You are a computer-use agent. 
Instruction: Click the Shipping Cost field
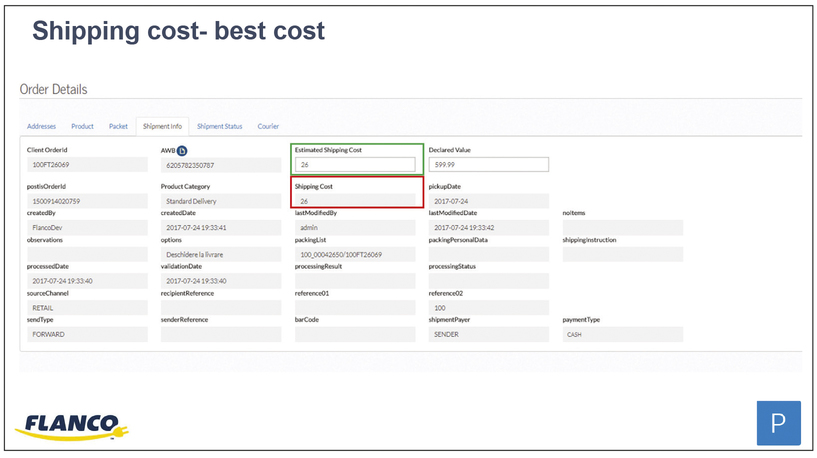coord(355,201)
